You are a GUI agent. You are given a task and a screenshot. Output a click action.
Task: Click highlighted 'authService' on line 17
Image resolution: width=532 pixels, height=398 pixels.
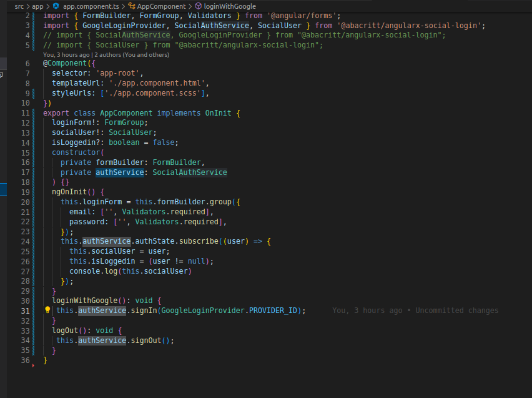tap(120, 172)
